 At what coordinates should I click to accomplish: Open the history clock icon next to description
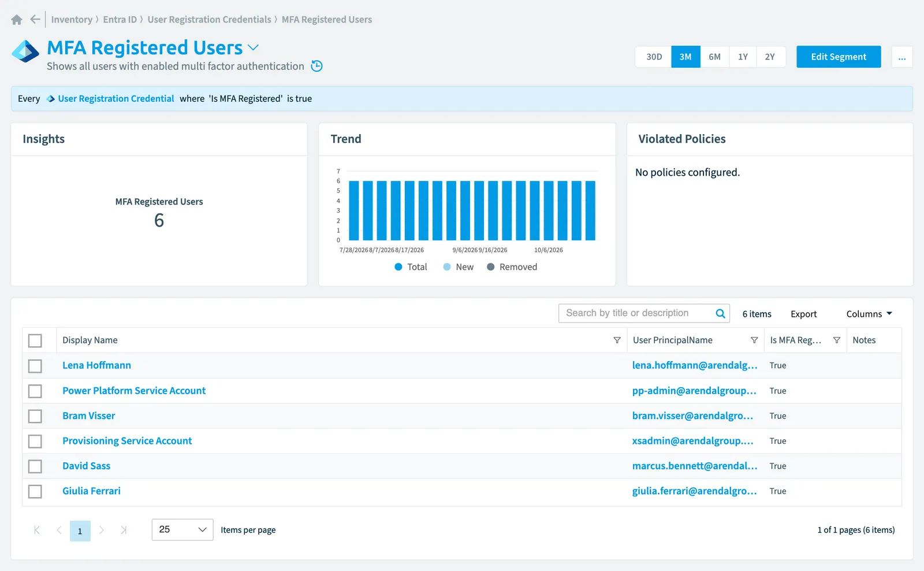pos(316,66)
